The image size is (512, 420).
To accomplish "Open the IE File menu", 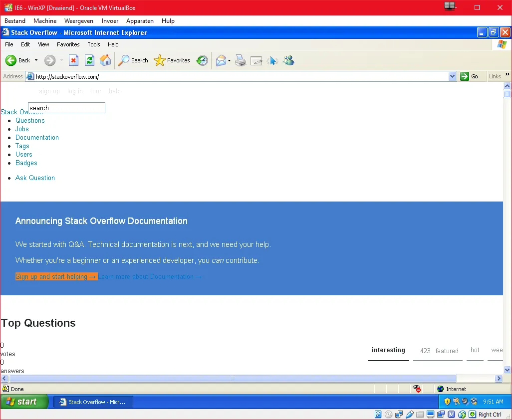I will pyautogui.click(x=9, y=44).
